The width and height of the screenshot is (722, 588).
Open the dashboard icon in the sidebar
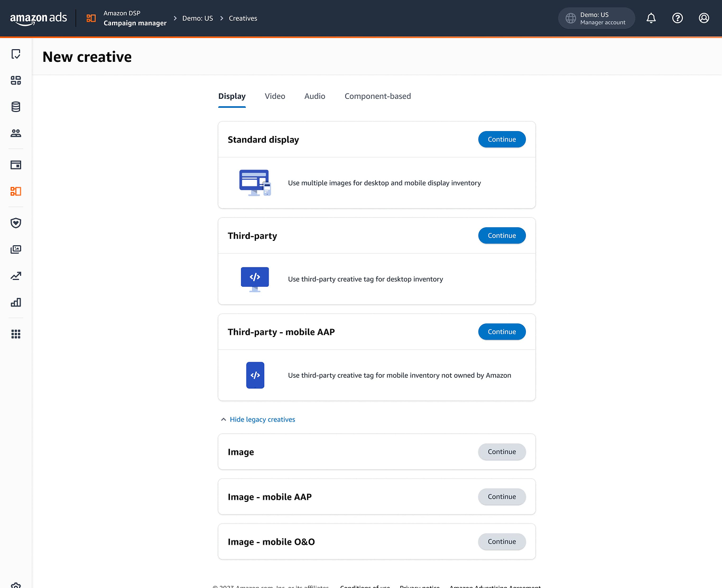click(15, 80)
